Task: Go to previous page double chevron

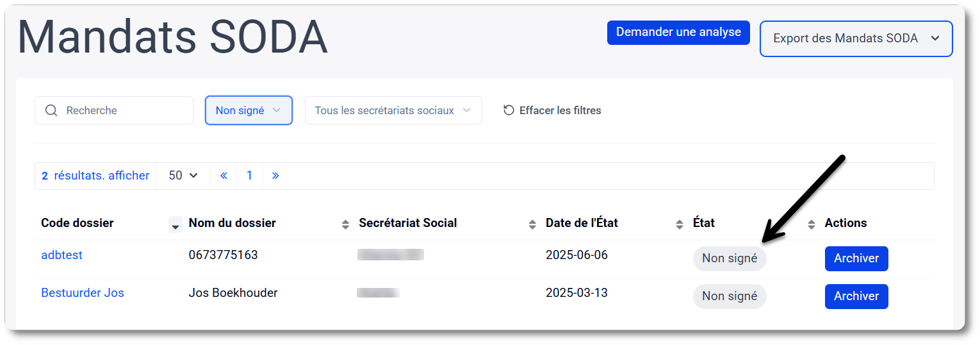Action: pyautogui.click(x=224, y=176)
